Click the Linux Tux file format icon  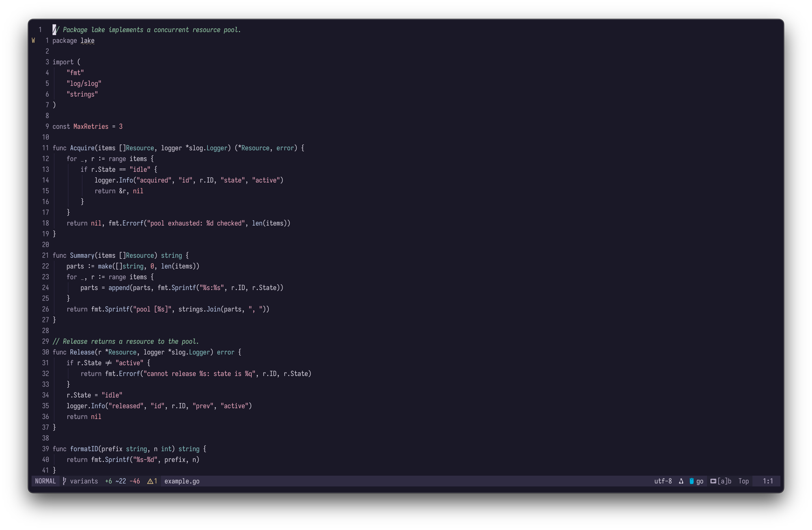coord(681,481)
